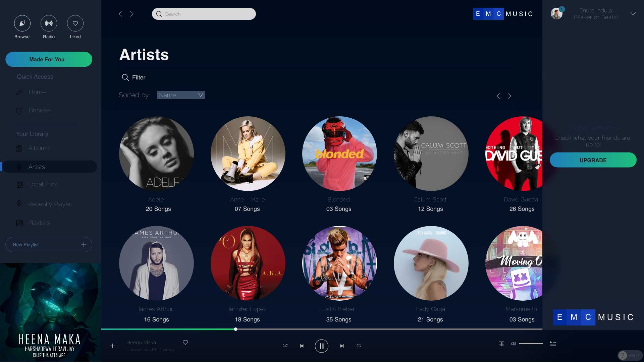Image resolution: width=644 pixels, height=362 pixels.
Task: Click the Made For You button
Action: (x=49, y=59)
